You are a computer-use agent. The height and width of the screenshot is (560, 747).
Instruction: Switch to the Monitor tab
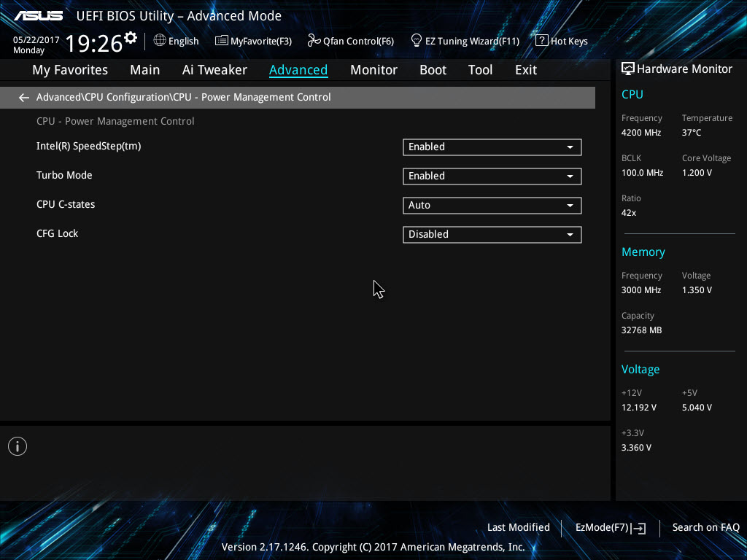pyautogui.click(x=373, y=70)
